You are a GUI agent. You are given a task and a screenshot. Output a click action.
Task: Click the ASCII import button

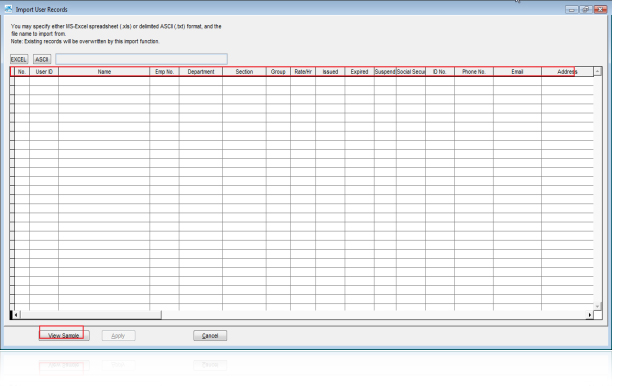click(x=42, y=60)
